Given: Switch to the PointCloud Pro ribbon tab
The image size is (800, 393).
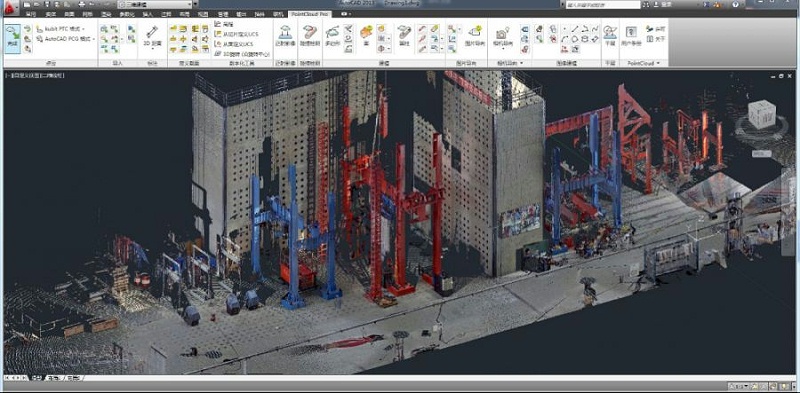Looking at the screenshot, I should point(309,14).
